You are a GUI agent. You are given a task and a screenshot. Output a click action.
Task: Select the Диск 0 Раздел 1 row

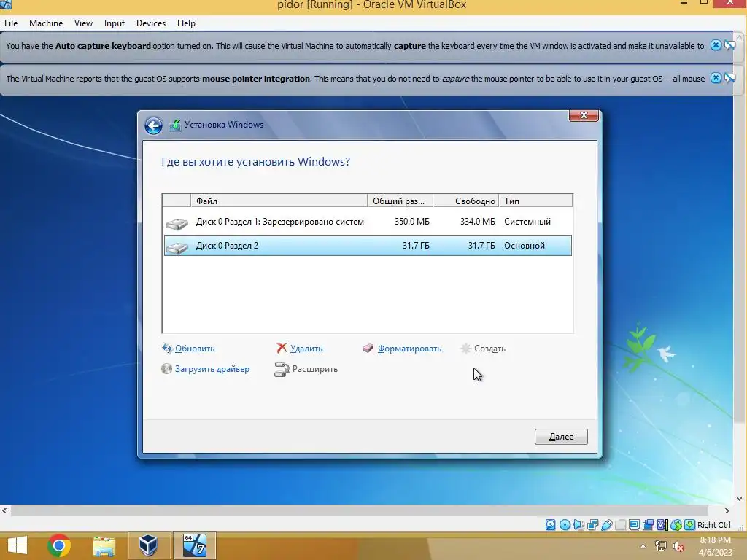(368, 222)
